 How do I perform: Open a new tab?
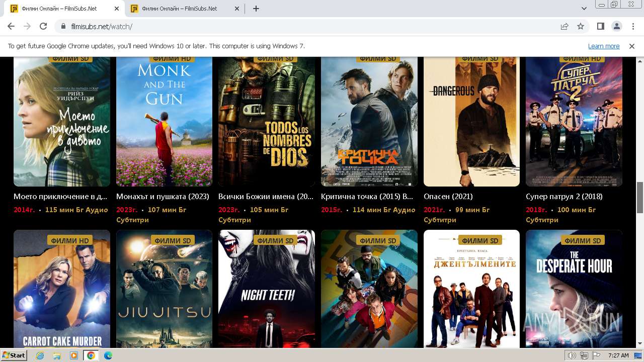[x=256, y=9]
